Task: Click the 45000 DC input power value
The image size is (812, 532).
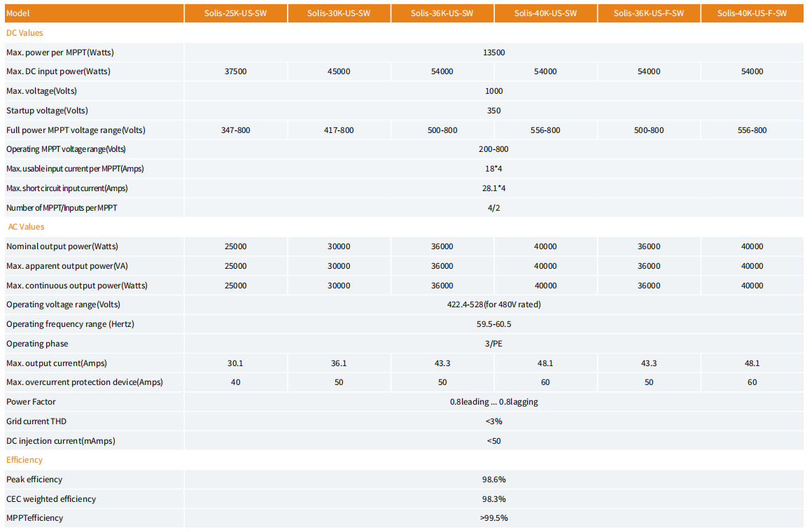Action: (339, 71)
